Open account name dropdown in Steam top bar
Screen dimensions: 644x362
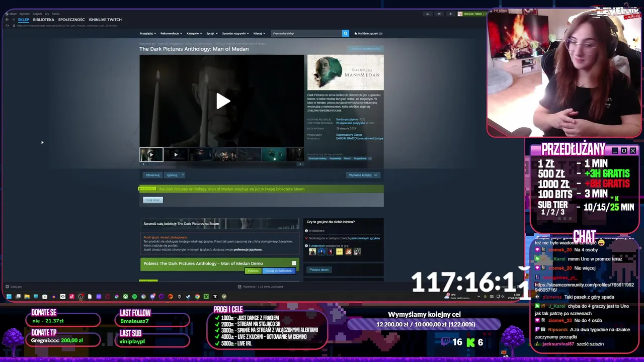[x=474, y=14]
